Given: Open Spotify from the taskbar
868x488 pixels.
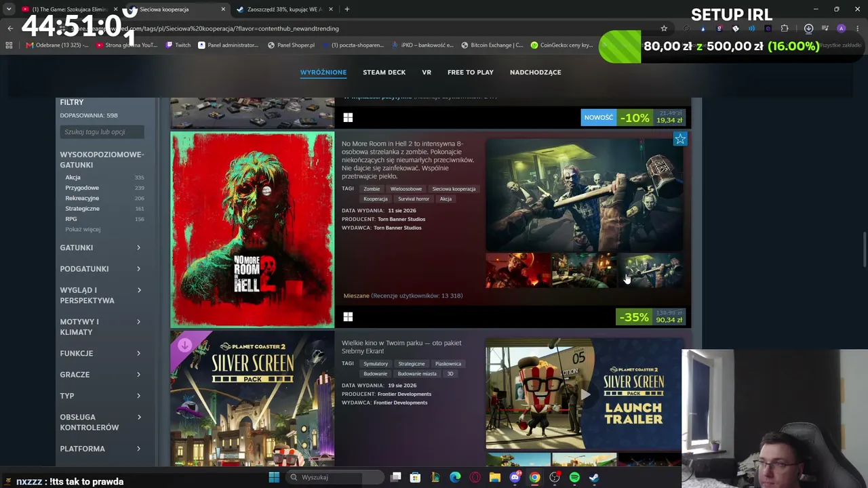Looking at the screenshot, I should point(574,477).
